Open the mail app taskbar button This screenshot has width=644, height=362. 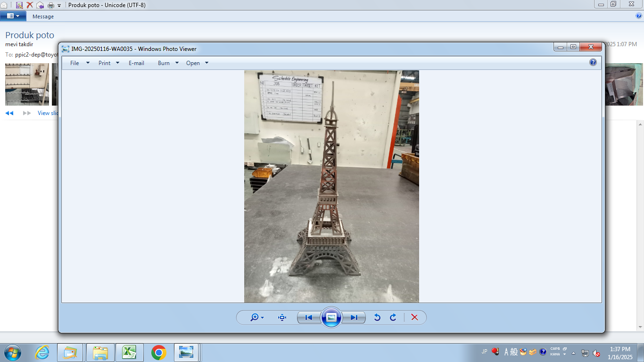point(70,353)
